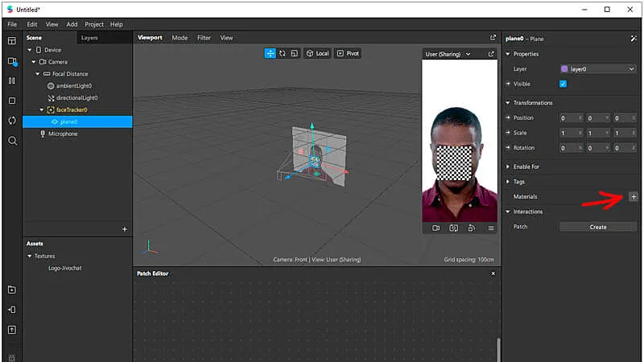Toggle the Pivot button in viewport
The image size is (644, 362).
348,53
